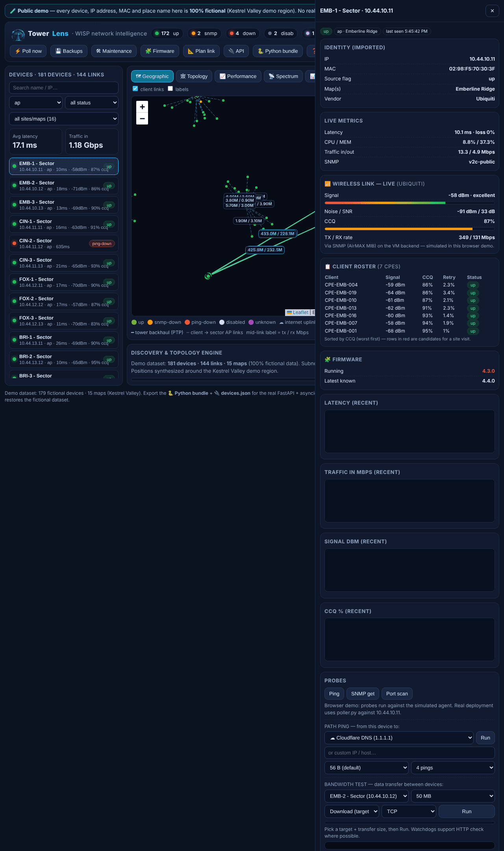Click the Search name / IP field
This screenshot has height=851, width=504.
click(64, 88)
